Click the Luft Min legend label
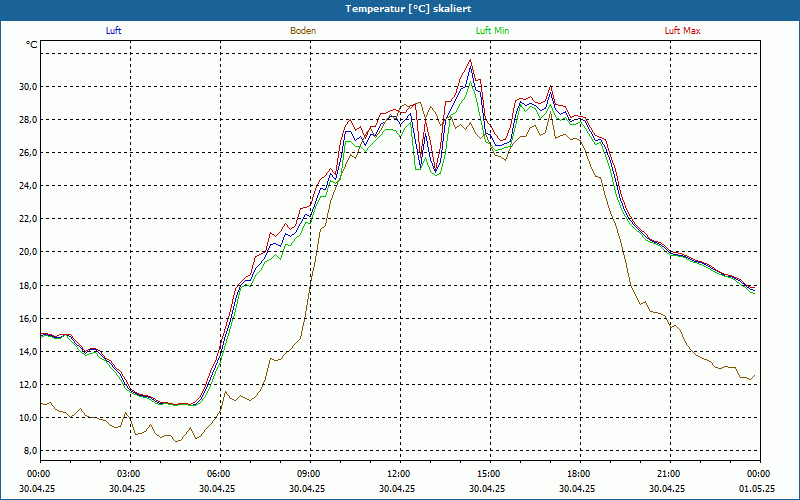This screenshot has width=800, height=500. tap(492, 31)
